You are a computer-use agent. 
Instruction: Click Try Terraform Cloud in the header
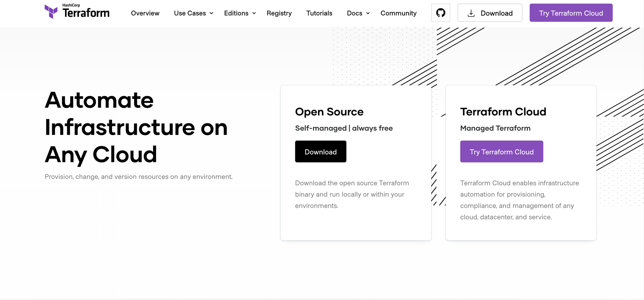571,13
